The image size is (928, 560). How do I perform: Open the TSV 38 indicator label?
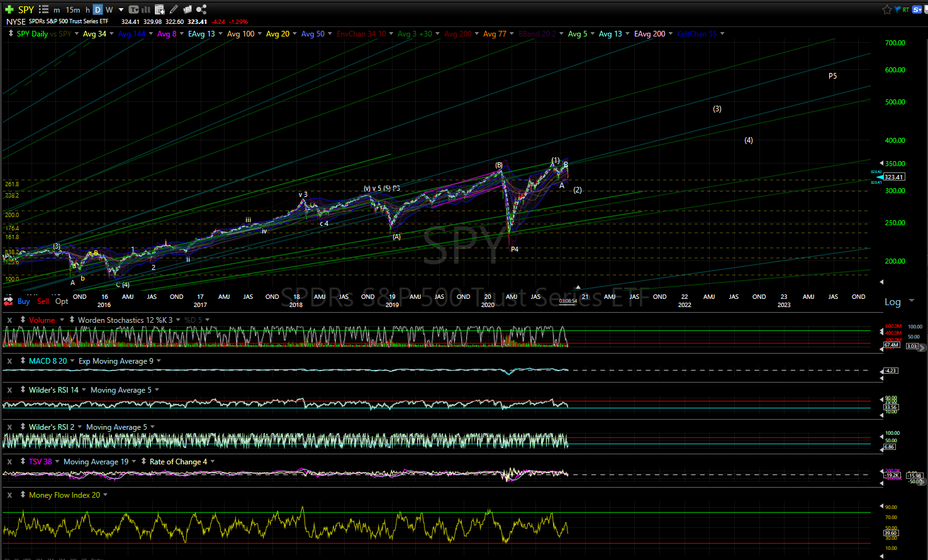(40, 462)
